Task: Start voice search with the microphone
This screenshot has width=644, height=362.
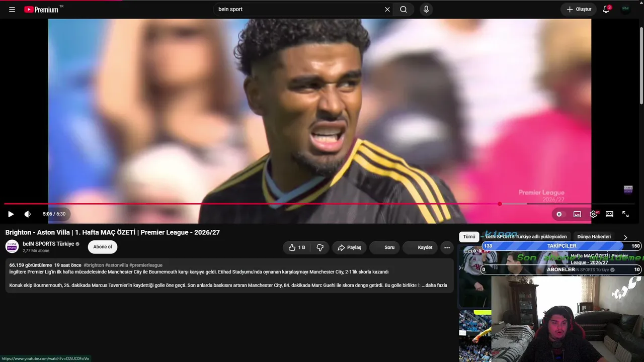Action: [426, 10]
